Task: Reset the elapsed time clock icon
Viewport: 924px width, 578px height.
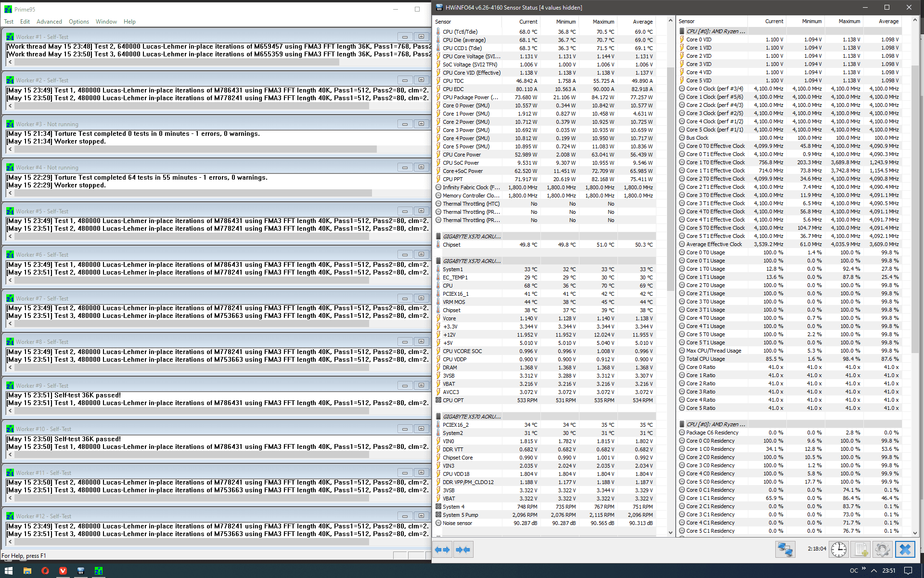Action: tap(839, 549)
